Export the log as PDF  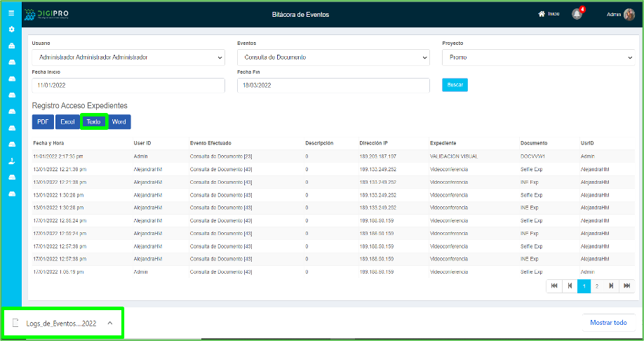43,122
